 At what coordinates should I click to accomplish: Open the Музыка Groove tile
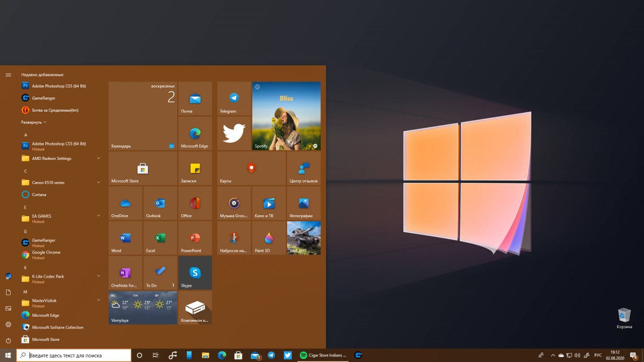point(234,203)
